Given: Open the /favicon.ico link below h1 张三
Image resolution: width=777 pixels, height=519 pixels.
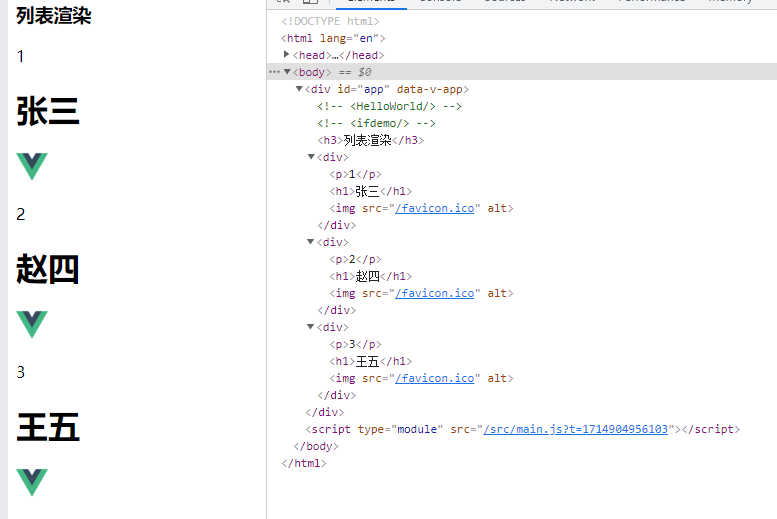Looking at the screenshot, I should 435,208.
